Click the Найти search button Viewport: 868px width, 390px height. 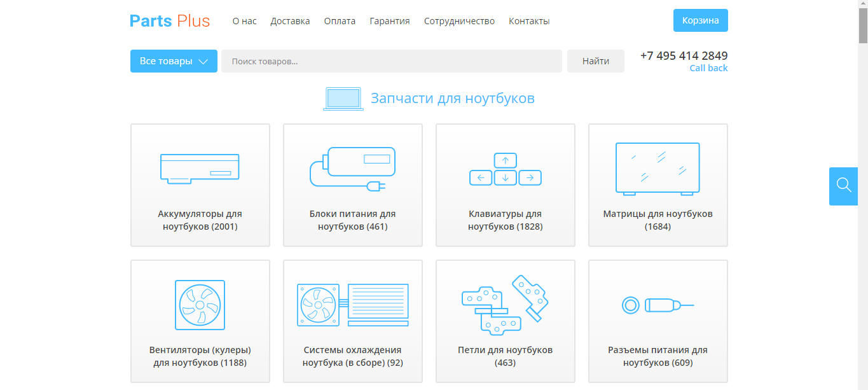(595, 60)
